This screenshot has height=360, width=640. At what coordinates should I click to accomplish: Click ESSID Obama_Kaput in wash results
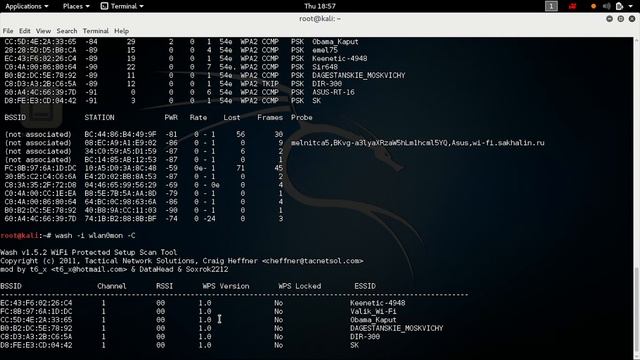click(x=373, y=320)
